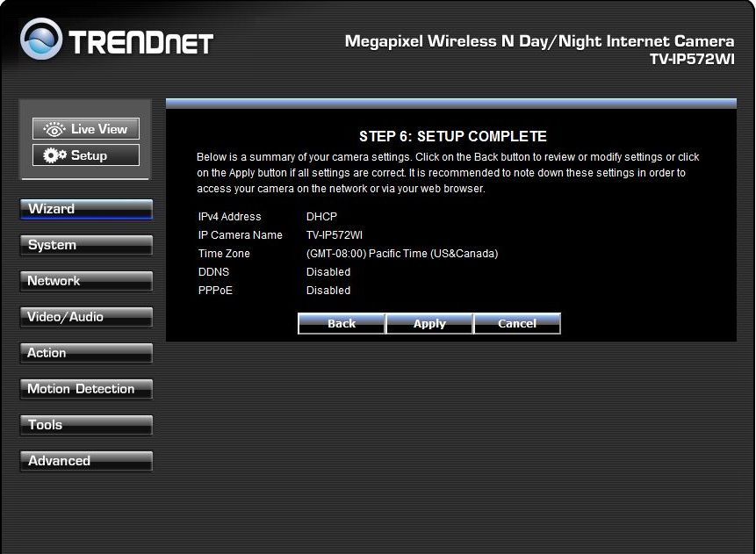Click the summary instructions paragraph
Image resolution: width=756 pixels, height=554 pixels.
[448, 173]
